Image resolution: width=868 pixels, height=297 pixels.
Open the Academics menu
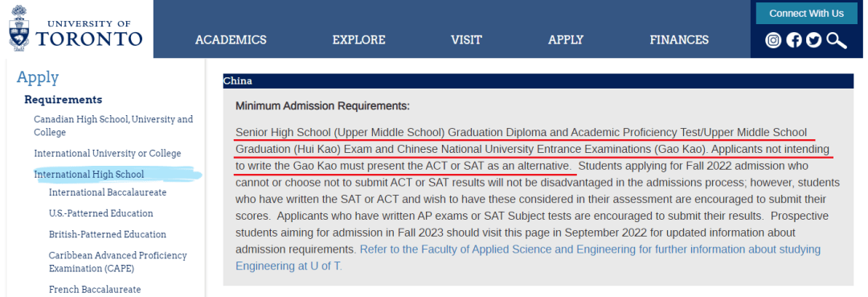point(231,40)
